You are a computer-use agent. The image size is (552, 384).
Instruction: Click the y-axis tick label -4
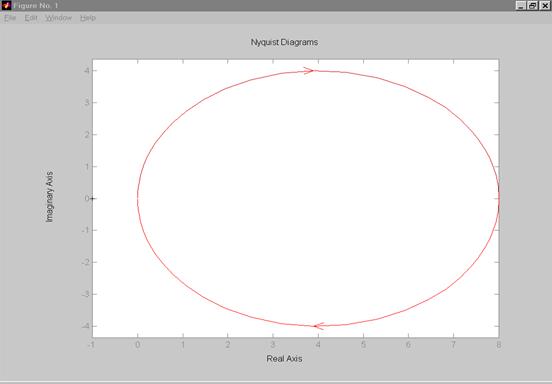coord(85,326)
